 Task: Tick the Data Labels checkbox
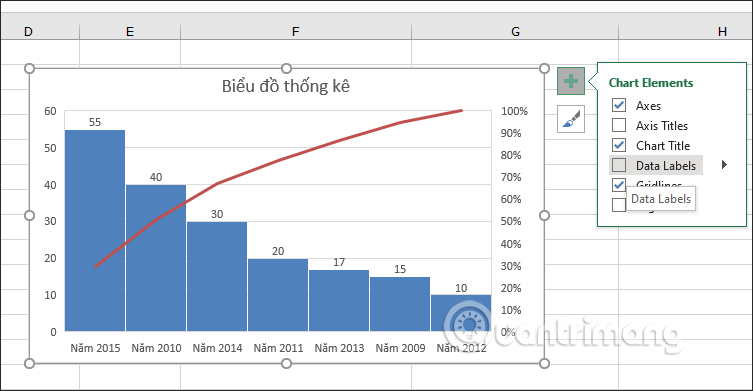pyautogui.click(x=619, y=165)
